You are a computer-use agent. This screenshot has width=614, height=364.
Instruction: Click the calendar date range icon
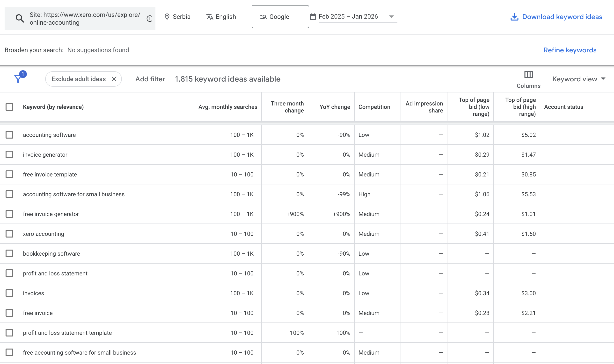[313, 17]
